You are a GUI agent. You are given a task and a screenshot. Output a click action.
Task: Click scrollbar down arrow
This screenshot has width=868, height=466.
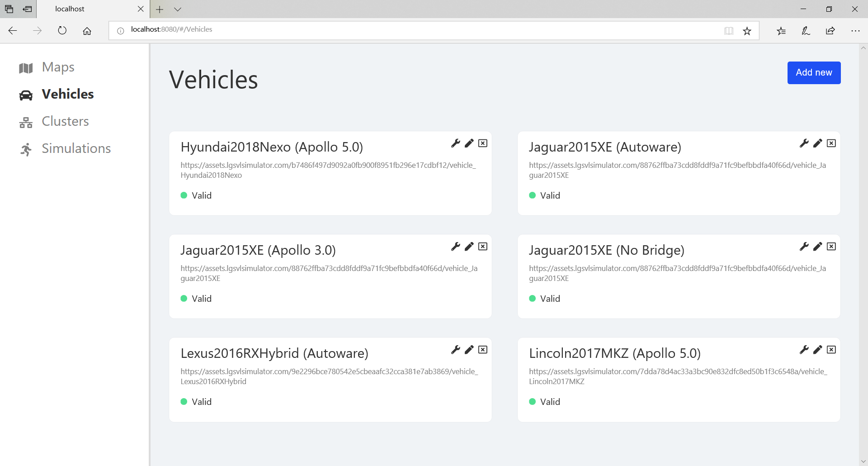coord(863,461)
